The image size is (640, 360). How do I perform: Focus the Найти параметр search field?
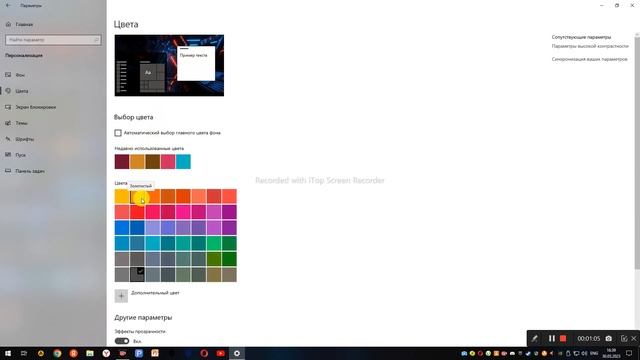coord(53,40)
